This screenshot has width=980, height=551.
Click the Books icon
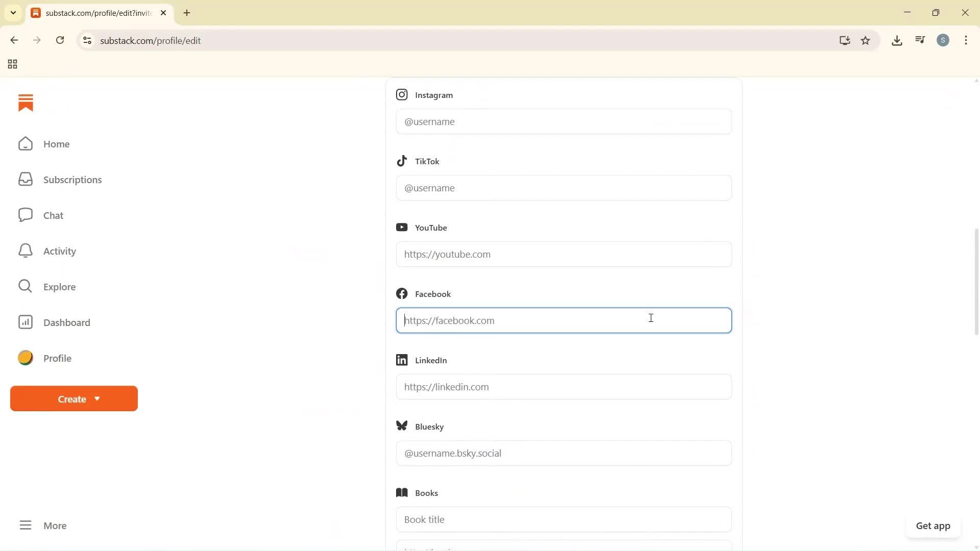(402, 492)
